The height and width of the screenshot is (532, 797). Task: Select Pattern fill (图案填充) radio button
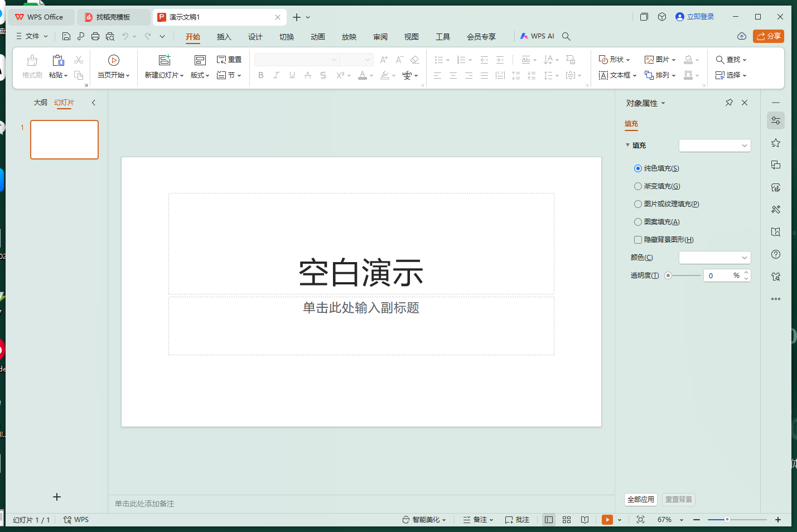point(638,222)
